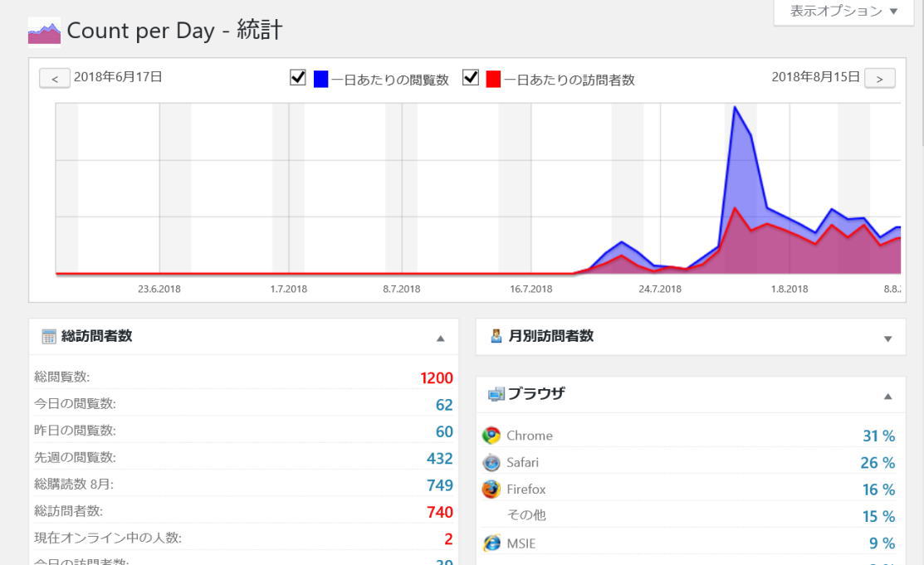
Task: Click the monitor icon beside ブラウザ
Action: click(x=496, y=394)
